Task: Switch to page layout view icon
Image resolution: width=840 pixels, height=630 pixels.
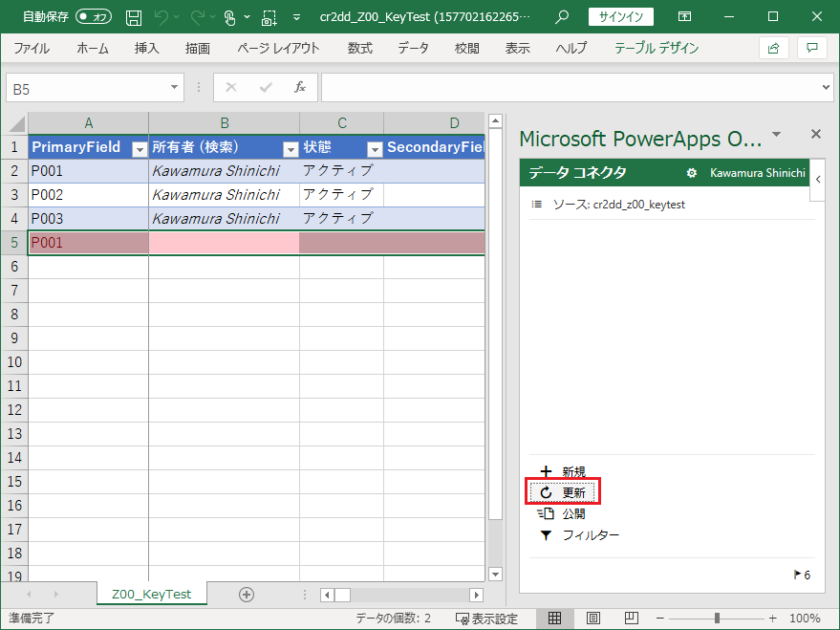Action: pyautogui.click(x=592, y=618)
